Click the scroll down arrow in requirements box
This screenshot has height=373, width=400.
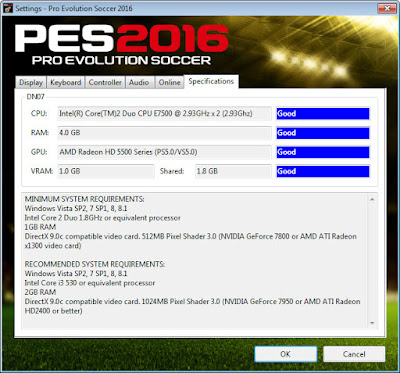click(x=372, y=323)
